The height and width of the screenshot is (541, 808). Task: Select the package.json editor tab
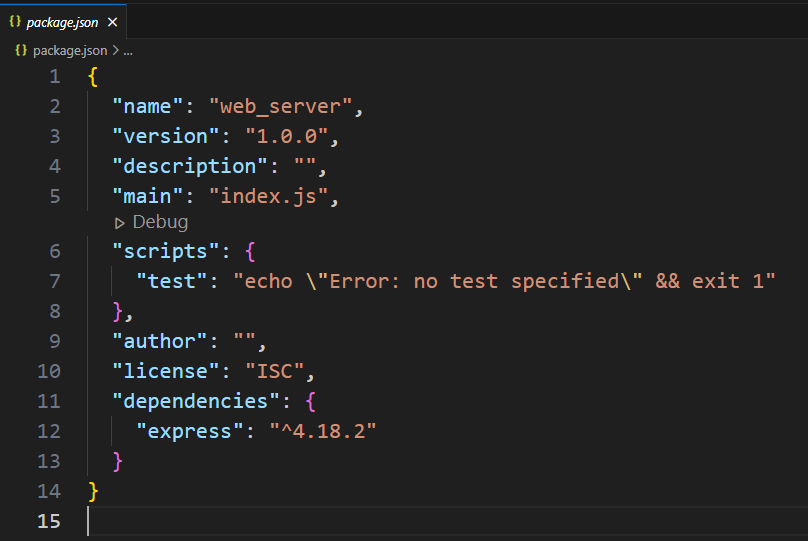tap(63, 22)
